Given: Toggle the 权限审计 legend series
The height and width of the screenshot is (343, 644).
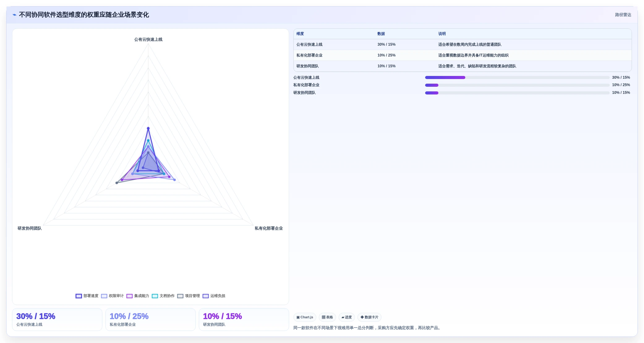Looking at the screenshot, I should pos(112,296).
